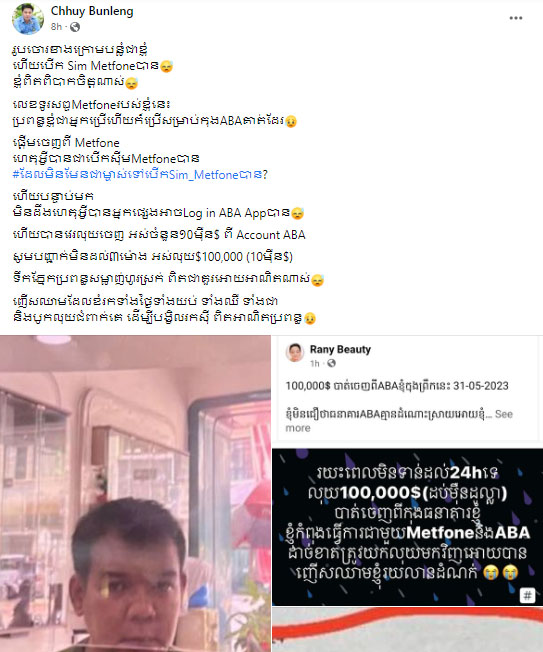
Task: Click the globe public-audience icon beside 8h
Action: [x=75, y=27]
